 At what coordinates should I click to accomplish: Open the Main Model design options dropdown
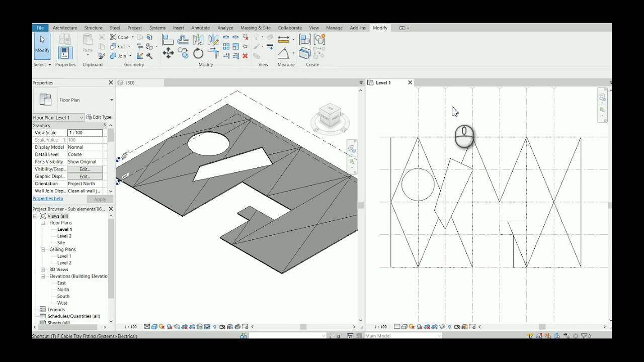439,336
